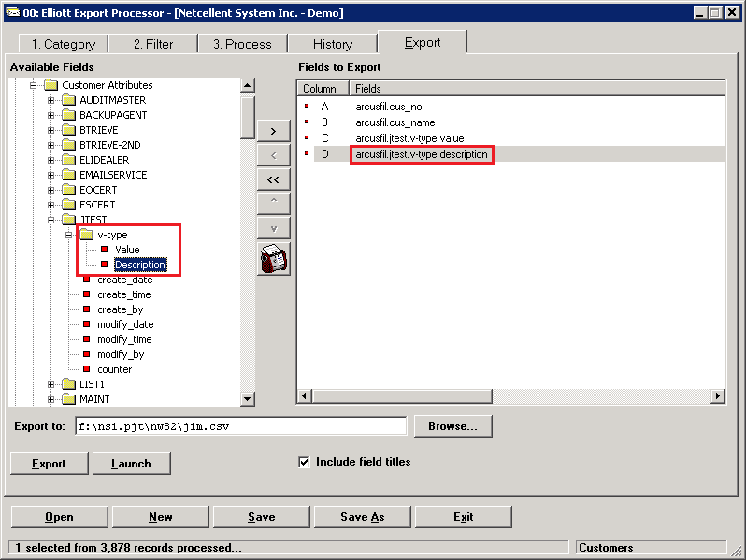
Task: Switch to the 1. Category tab
Action: tap(64, 44)
